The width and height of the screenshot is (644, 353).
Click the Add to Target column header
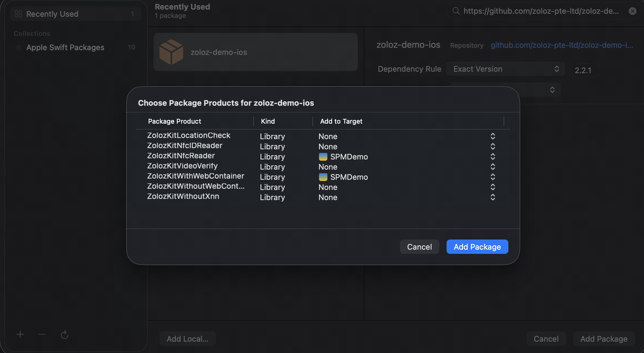(x=341, y=121)
